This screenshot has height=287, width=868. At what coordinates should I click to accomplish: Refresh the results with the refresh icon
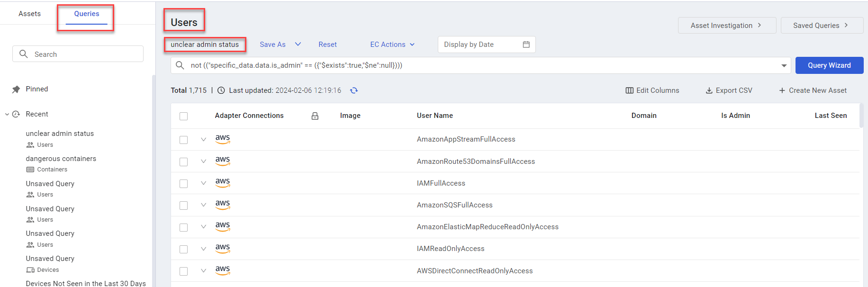(x=354, y=90)
